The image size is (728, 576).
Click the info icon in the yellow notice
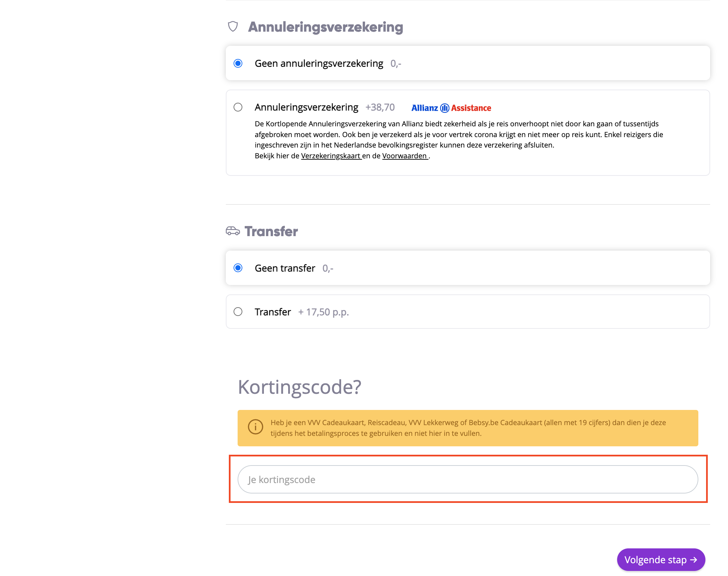(x=255, y=427)
